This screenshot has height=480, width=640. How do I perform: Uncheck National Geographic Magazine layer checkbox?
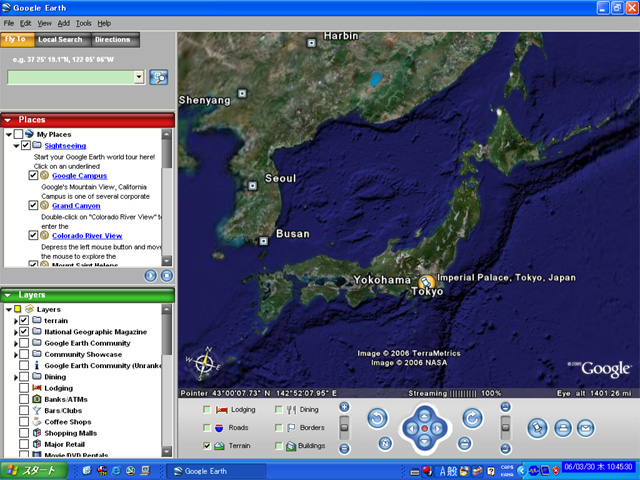[24, 331]
